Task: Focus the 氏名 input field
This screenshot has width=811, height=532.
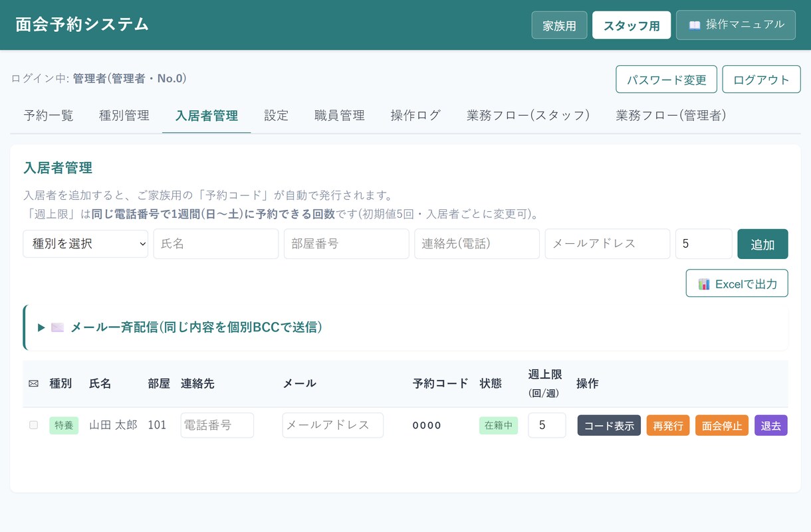Action: coord(216,244)
